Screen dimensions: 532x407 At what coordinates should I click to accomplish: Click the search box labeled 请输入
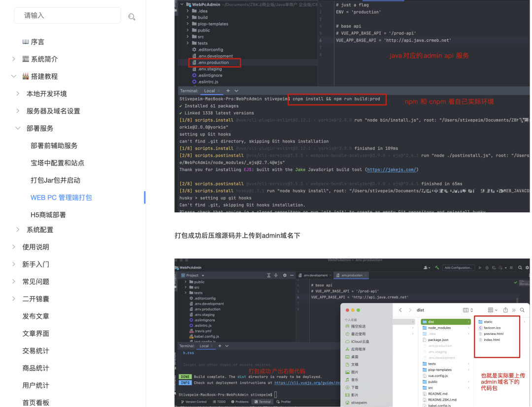pos(67,16)
